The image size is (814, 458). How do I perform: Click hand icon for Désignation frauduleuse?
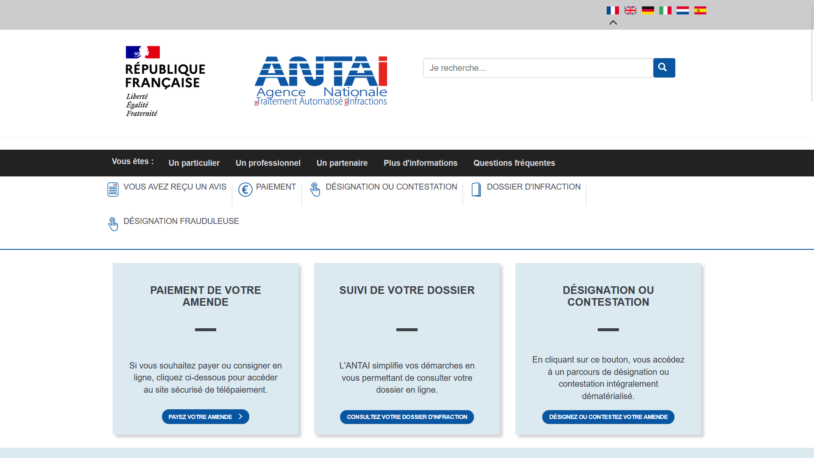[113, 224]
